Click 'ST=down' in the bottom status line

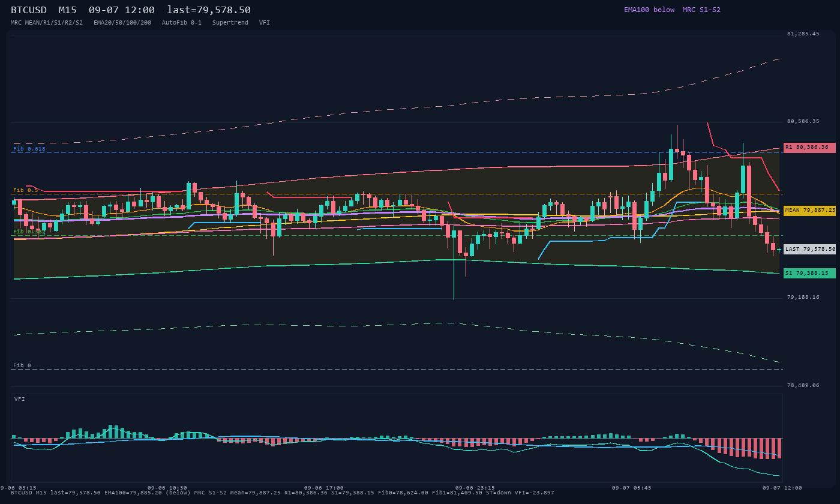(x=499, y=493)
